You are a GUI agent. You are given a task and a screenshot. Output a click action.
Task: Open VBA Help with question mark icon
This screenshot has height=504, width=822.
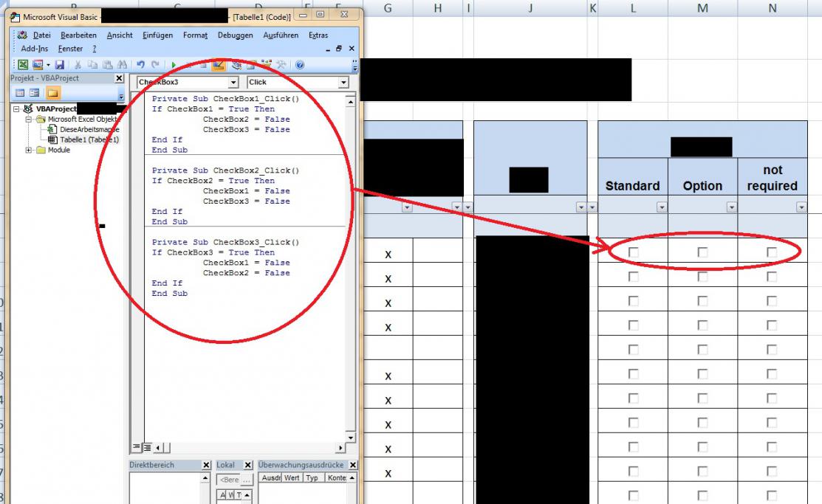(x=300, y=65)
